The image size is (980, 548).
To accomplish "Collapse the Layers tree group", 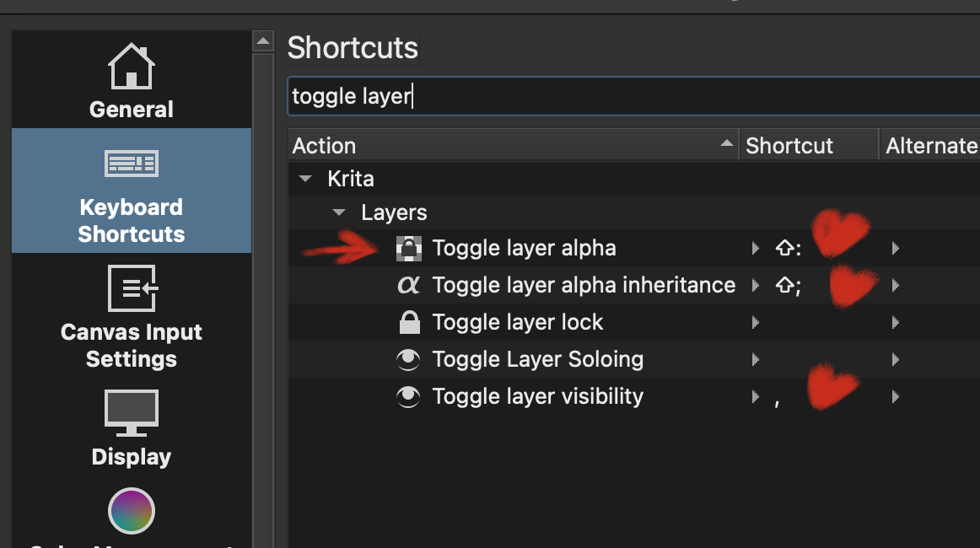I will point(340,213).
